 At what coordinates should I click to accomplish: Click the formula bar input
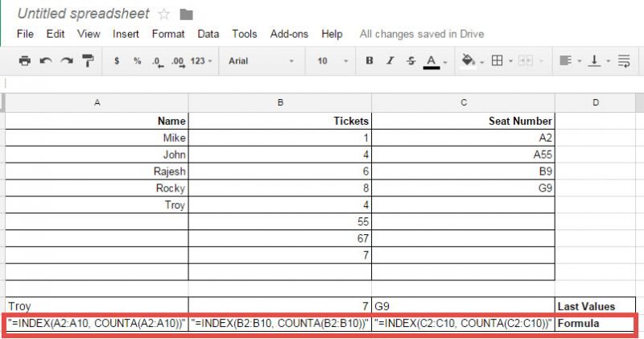(322, 84)
